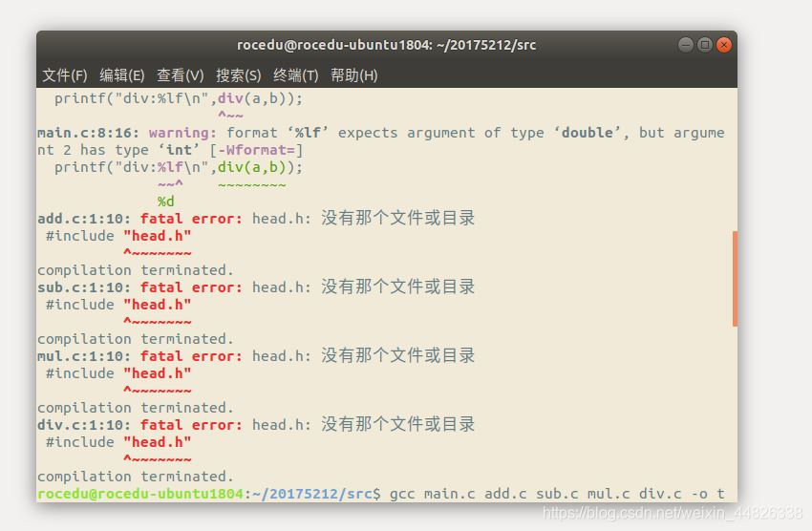812x531 pixels.
Task: Click "head.h" under the div.c error
Action: [158, 442]
